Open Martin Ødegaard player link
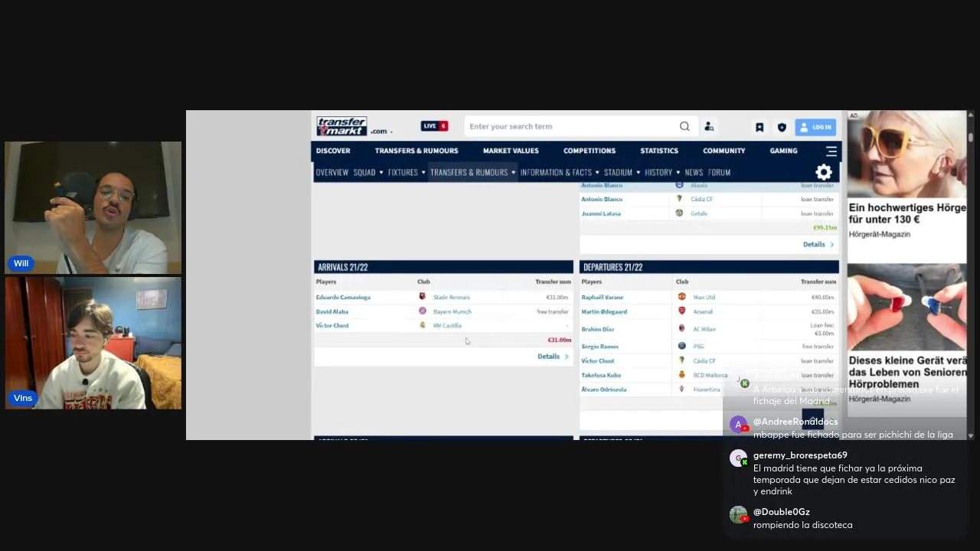Screen dimensions: 980x551 pos(604,311)
